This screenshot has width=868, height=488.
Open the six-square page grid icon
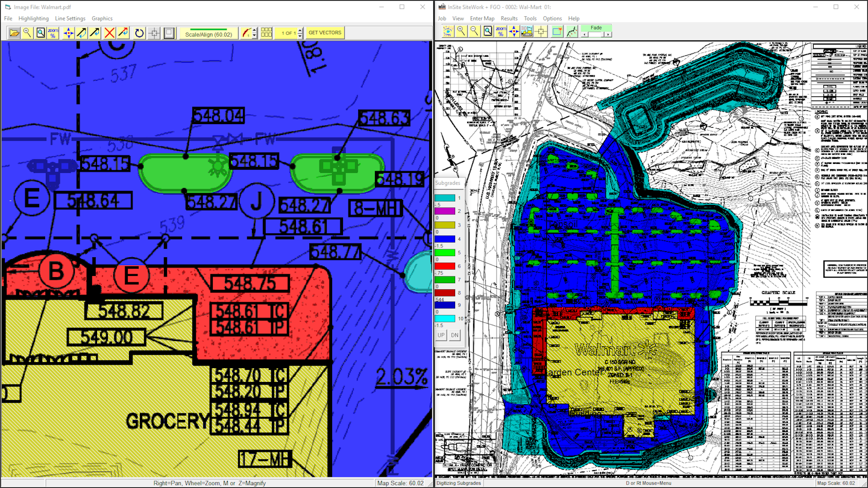click(266, 33)
